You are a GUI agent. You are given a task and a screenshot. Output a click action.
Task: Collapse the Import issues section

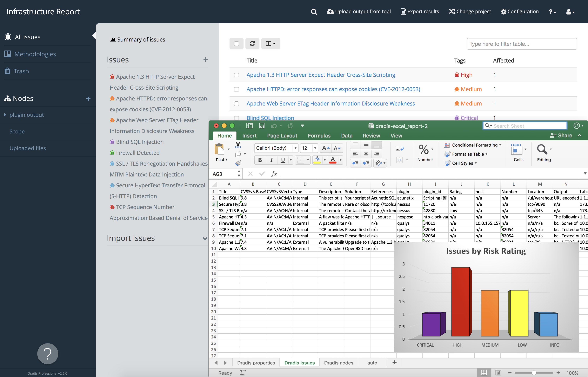click(205, 238)
